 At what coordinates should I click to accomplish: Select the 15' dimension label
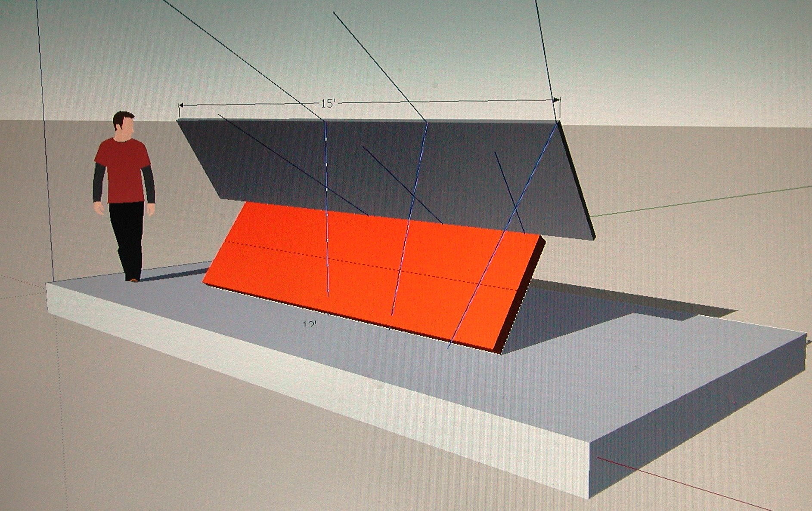tap(328, 104)
